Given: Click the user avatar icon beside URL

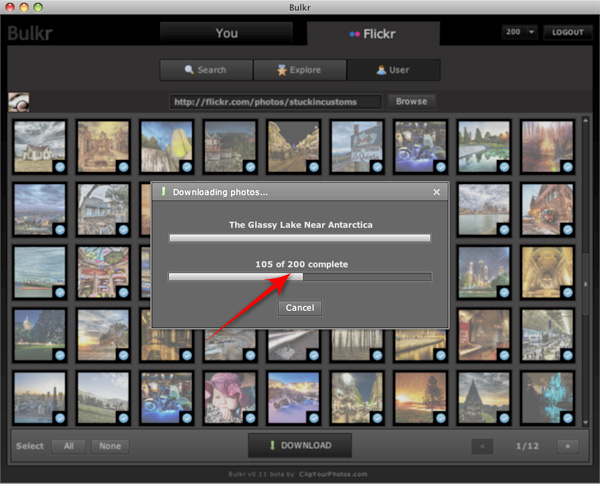Looking at the screenshot, I should pos(19,102).
